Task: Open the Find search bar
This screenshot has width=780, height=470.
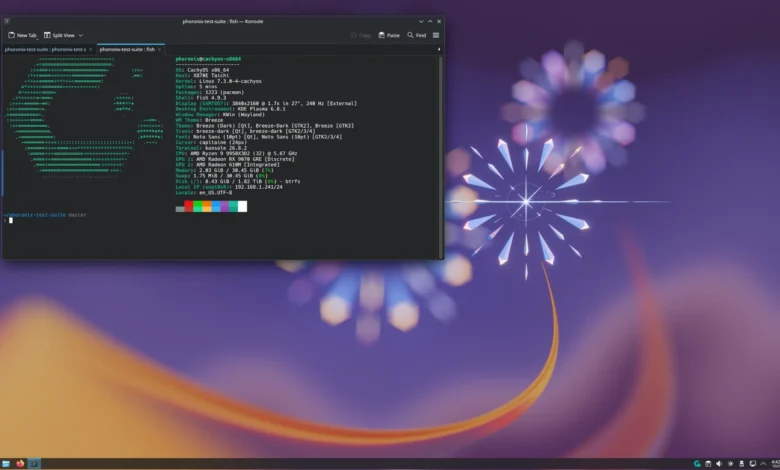Action: [x=417, y=35]
